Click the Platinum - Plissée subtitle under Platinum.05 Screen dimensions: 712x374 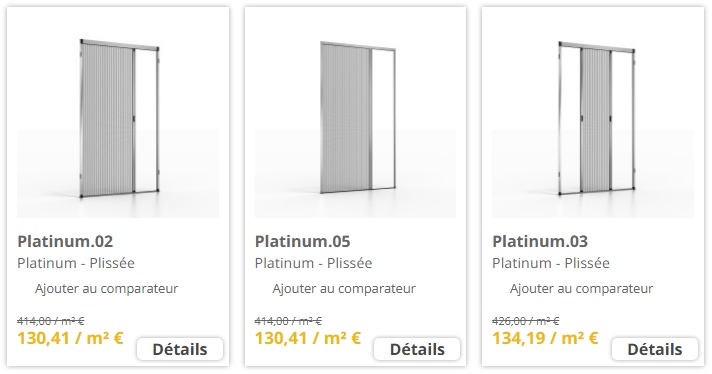pos(314,263)
